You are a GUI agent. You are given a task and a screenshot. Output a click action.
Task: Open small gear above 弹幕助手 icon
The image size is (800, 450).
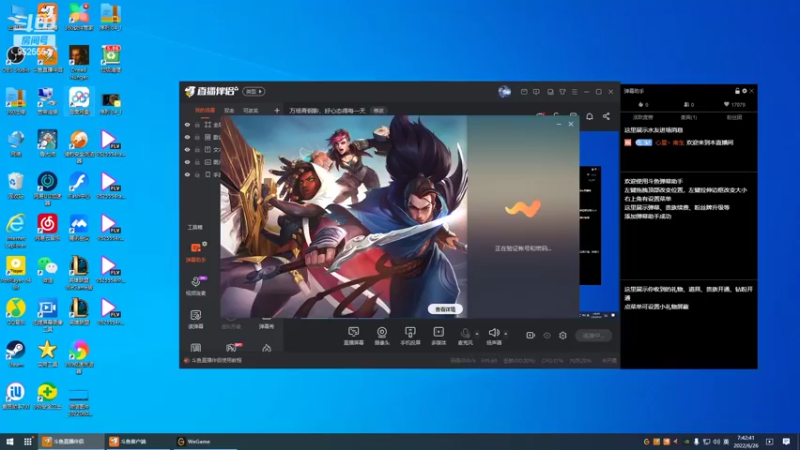click(205, 244)
